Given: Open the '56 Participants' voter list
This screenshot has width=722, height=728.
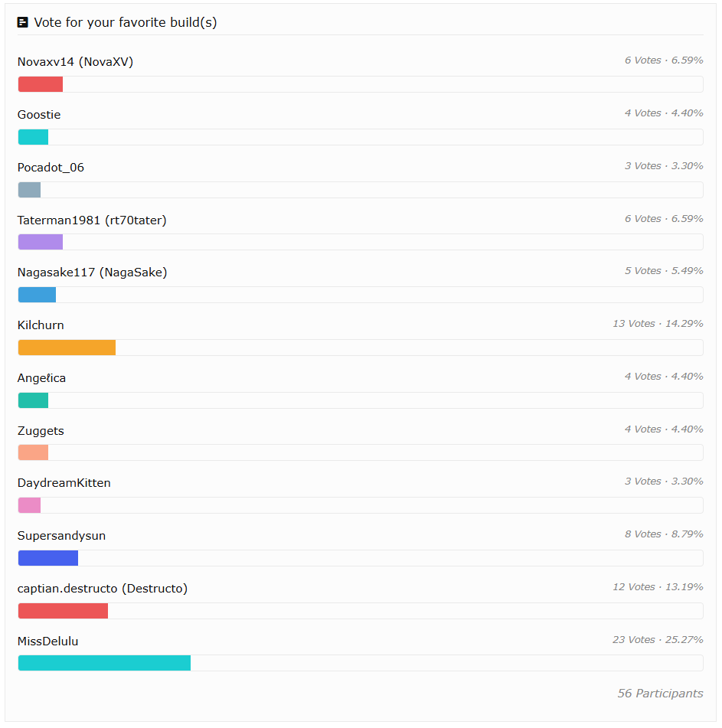Looking at the screenshot, I should (660, 694).
